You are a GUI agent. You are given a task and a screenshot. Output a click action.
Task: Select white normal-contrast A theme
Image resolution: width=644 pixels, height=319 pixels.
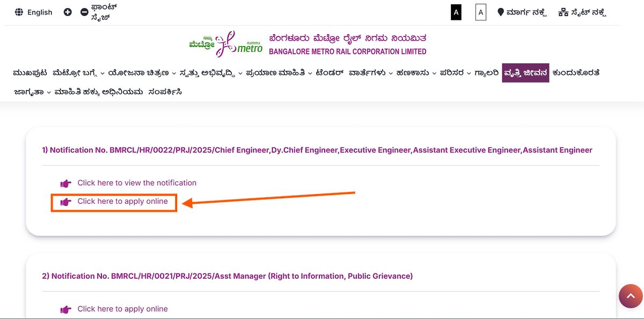[481, 12]
